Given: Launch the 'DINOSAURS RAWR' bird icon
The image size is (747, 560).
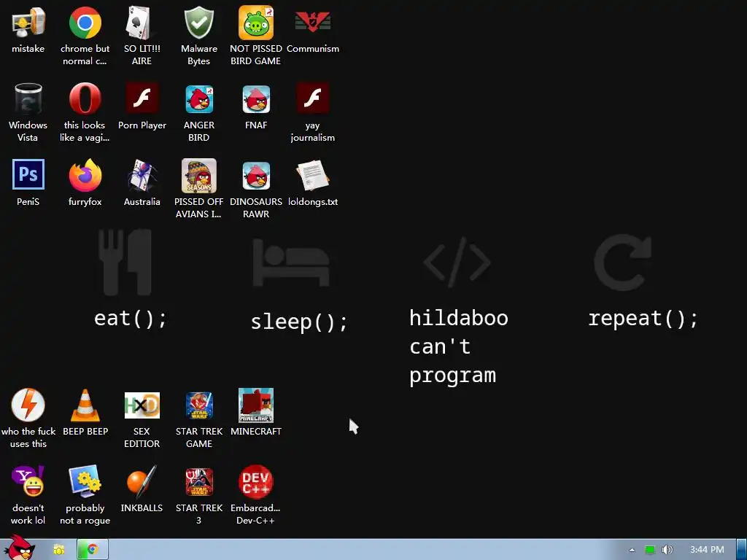Looking at the screenshot, I should coord(256,176).
